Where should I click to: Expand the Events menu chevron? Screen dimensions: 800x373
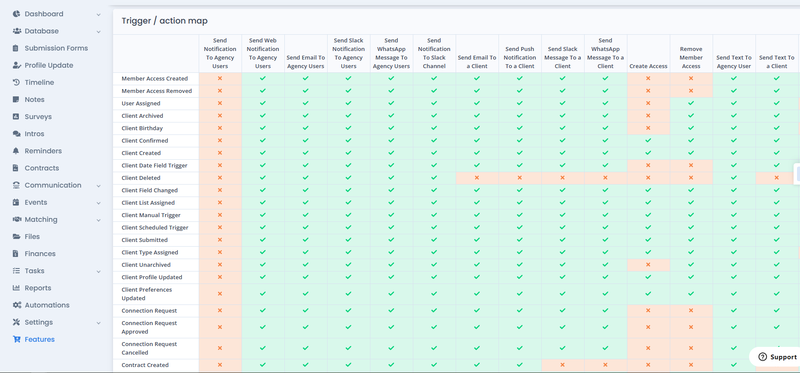(x=98, y=203)
